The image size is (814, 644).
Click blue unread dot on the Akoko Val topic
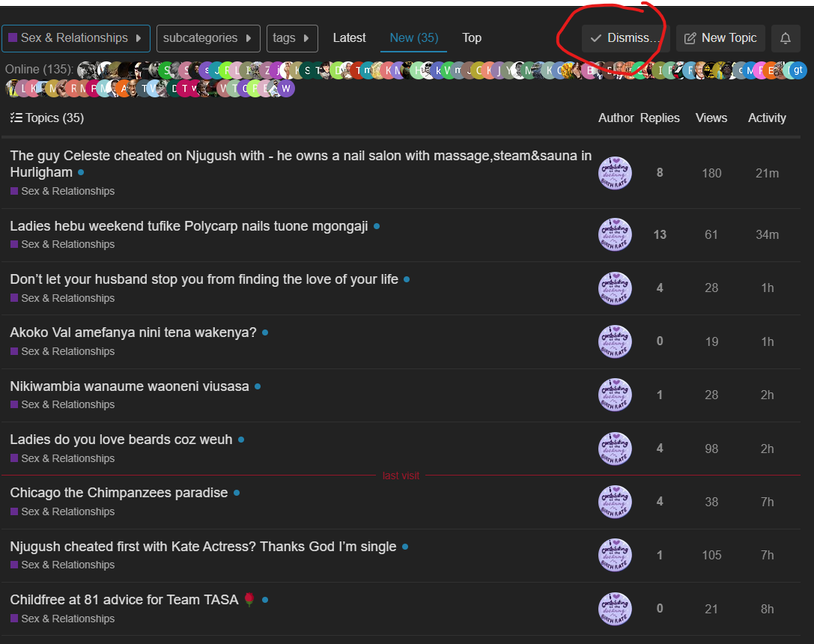click(265, 332)
